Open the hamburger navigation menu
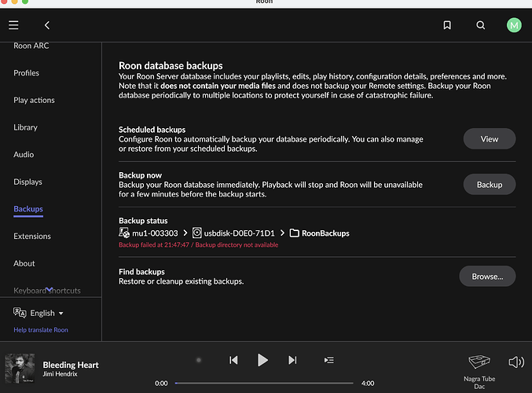532x393 pixels. point(13,25)
